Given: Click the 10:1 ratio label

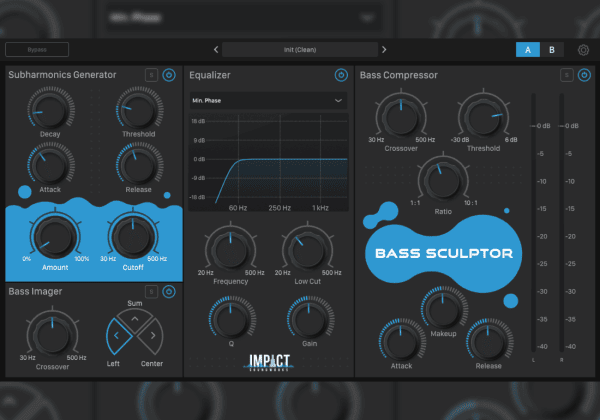Looking at the screenshot, I should (471, 203).
